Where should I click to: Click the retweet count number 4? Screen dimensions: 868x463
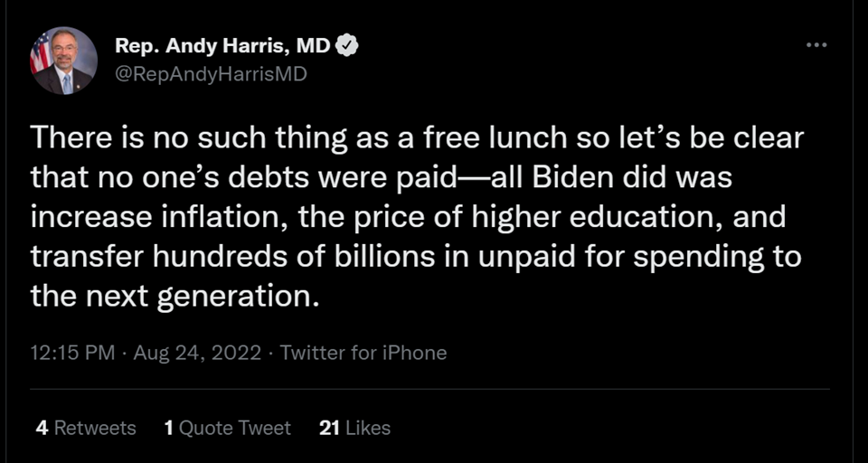tap(42, 428)
